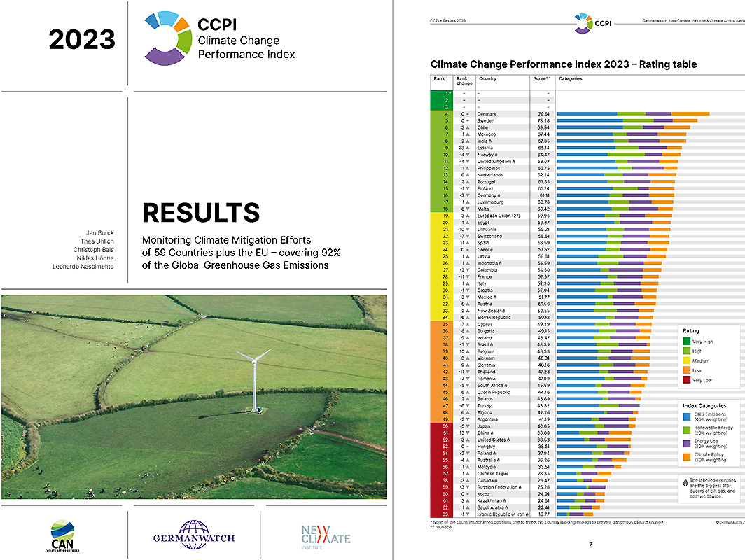
Task: Select the Very Low red rating swatch
Action: 686,380
